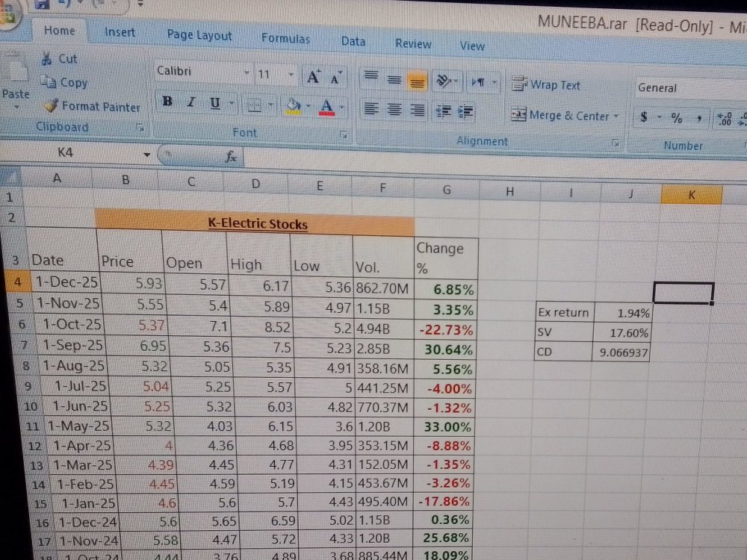Click Increase Decimal icon
This screenshot has height=560, width=747.
(725, 119)
